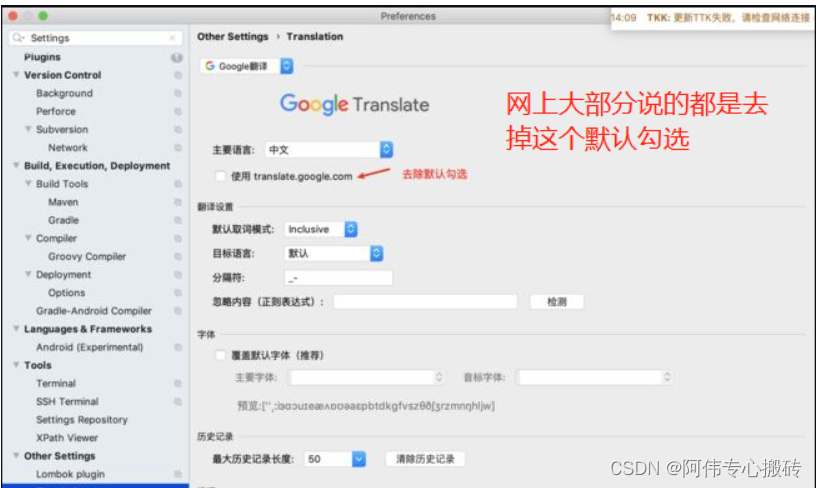
Task: Collapse the Tools tree node
Action: point(16,365)
